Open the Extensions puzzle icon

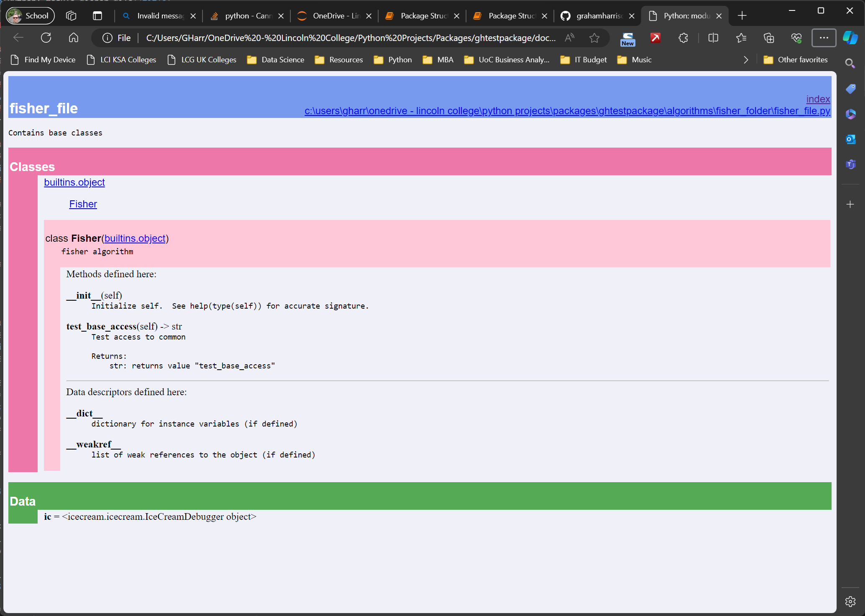click(683, 38)
